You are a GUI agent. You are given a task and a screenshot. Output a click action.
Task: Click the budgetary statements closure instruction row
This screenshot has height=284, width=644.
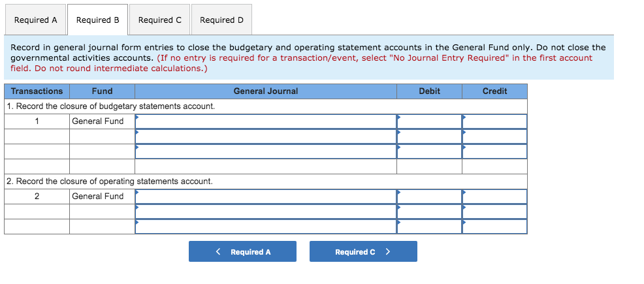click(266, 106)
